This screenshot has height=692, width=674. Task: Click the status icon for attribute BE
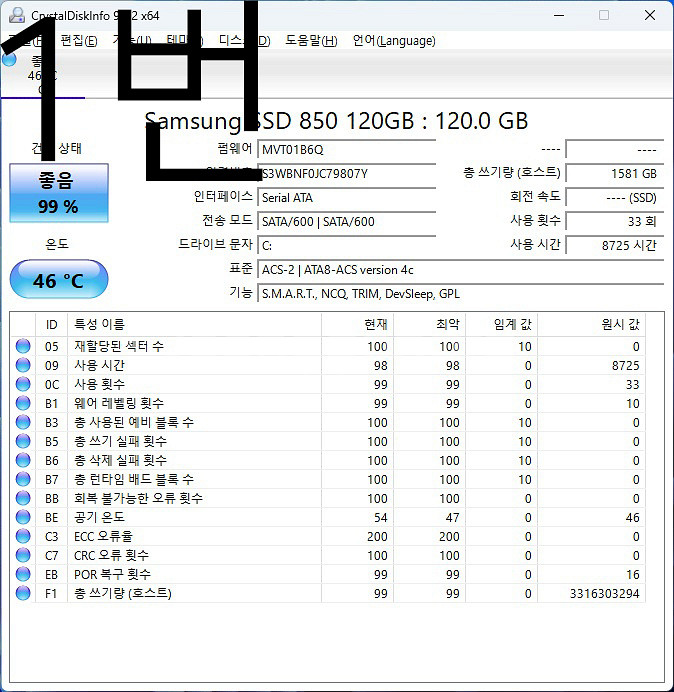tap(23, 517)
